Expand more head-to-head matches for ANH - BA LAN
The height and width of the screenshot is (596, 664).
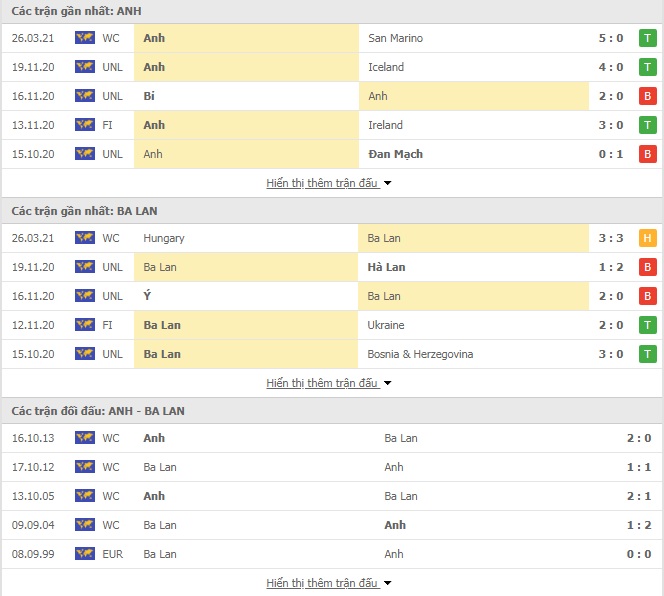pos(328,583)
